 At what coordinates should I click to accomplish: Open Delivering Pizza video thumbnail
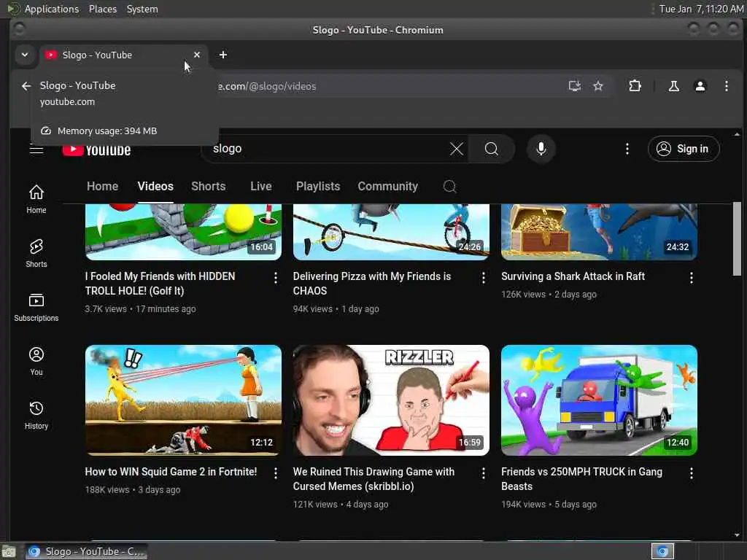point(391,232)
